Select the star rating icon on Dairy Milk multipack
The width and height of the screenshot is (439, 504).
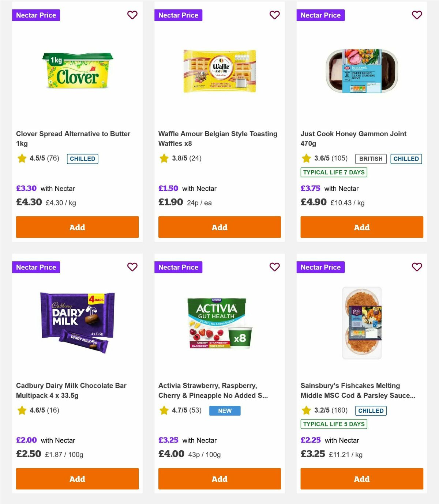[22, 410]
